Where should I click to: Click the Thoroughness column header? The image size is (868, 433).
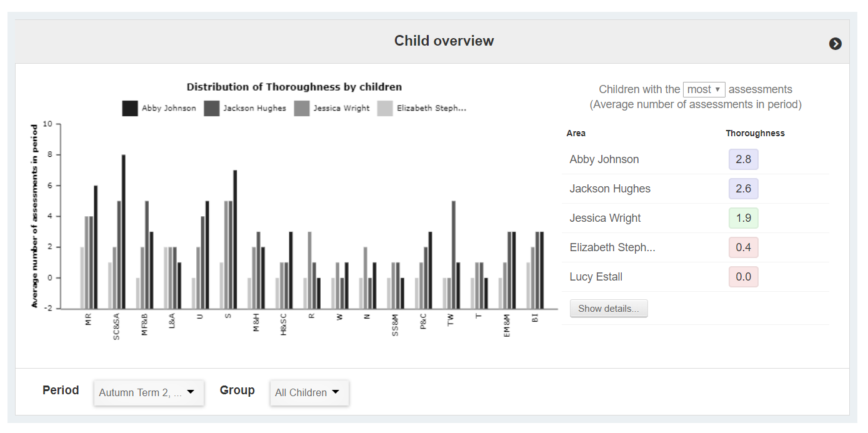click(755, 133)
